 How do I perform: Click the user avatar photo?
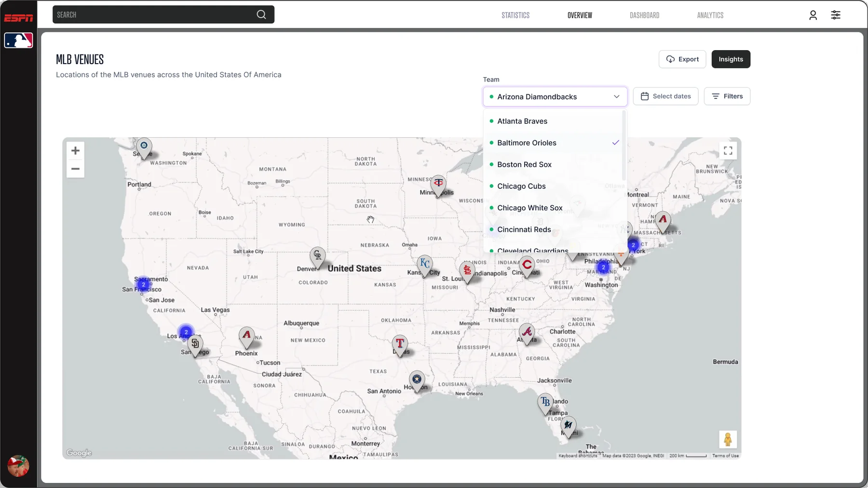click(x=18, y=466)
